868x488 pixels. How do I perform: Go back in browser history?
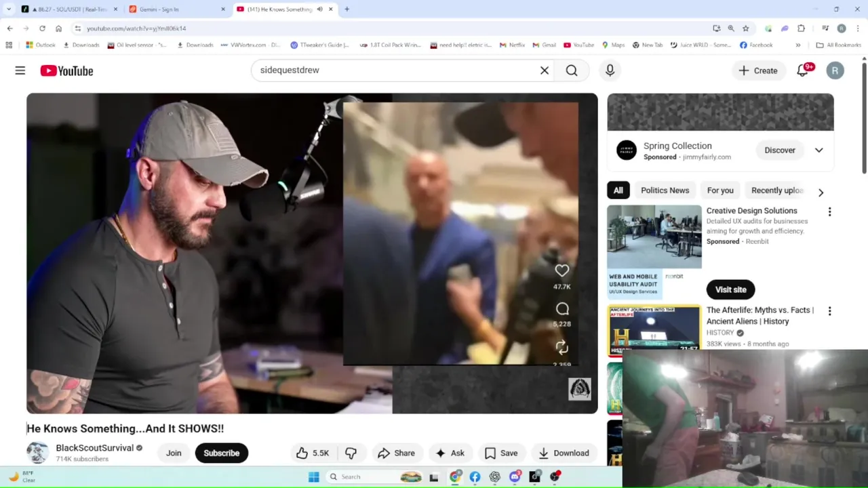pyautogui.click(x=9, y=28)
